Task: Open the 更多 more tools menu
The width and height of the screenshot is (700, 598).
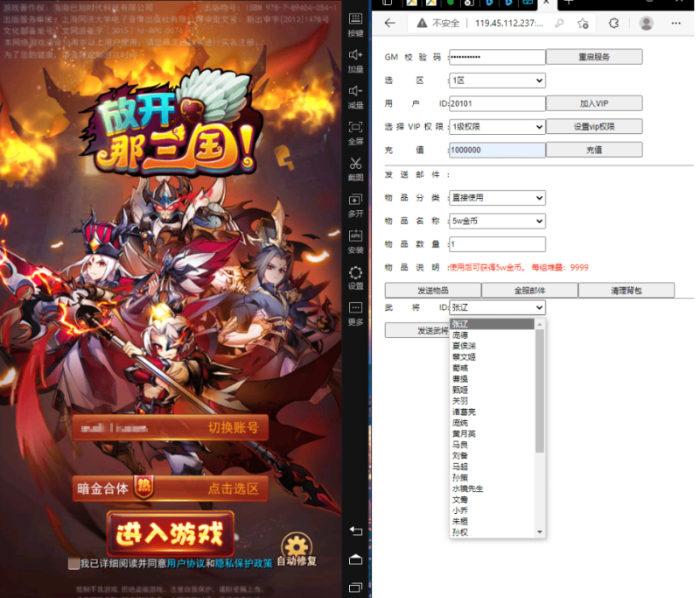Action: coord(355,313)
